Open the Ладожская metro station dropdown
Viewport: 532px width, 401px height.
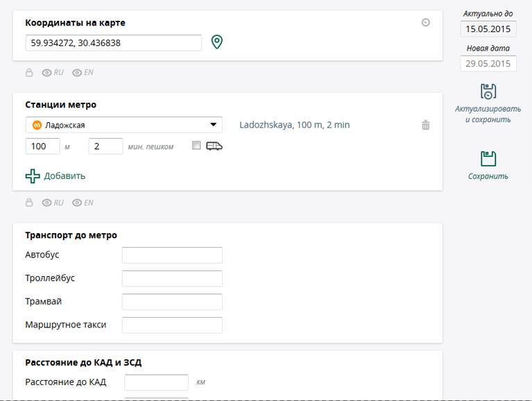pyautogui.click(x=124, y=125)
